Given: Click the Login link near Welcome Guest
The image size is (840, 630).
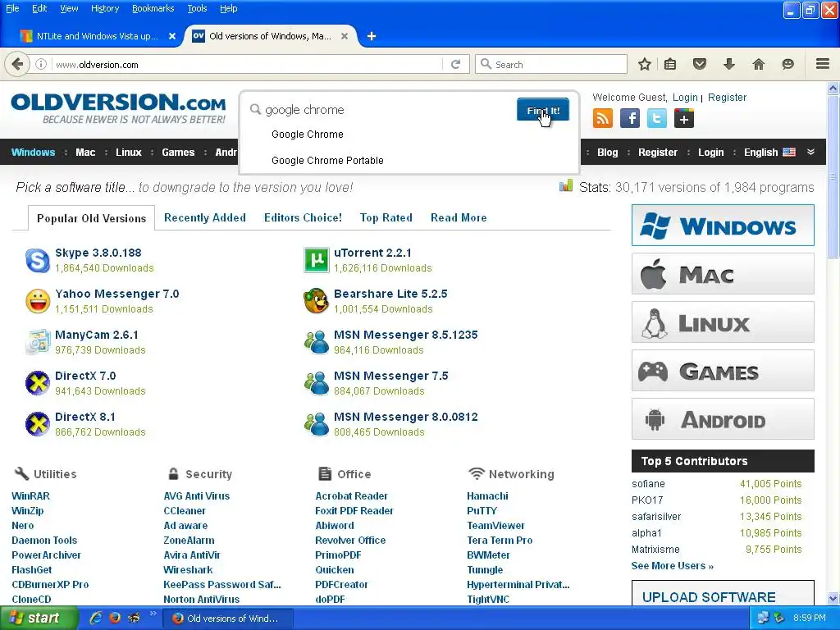Looking at the screenshot, I should point(685,98).
